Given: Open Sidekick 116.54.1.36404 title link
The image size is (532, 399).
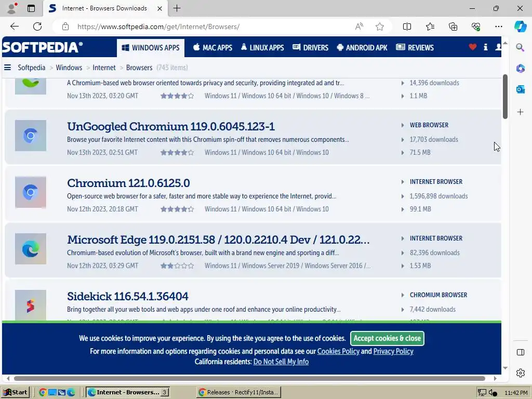Looking at the screenshot, I should pos(128,297).
